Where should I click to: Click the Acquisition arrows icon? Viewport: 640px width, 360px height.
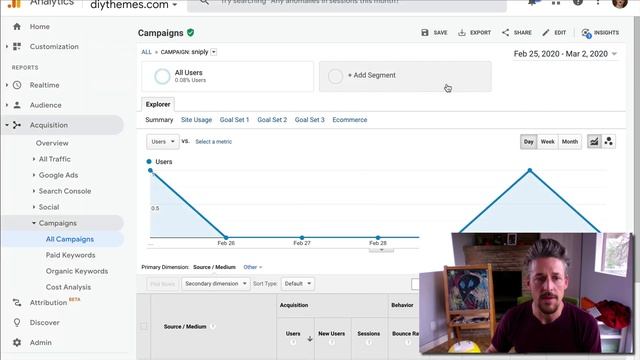tap(17, 125)
